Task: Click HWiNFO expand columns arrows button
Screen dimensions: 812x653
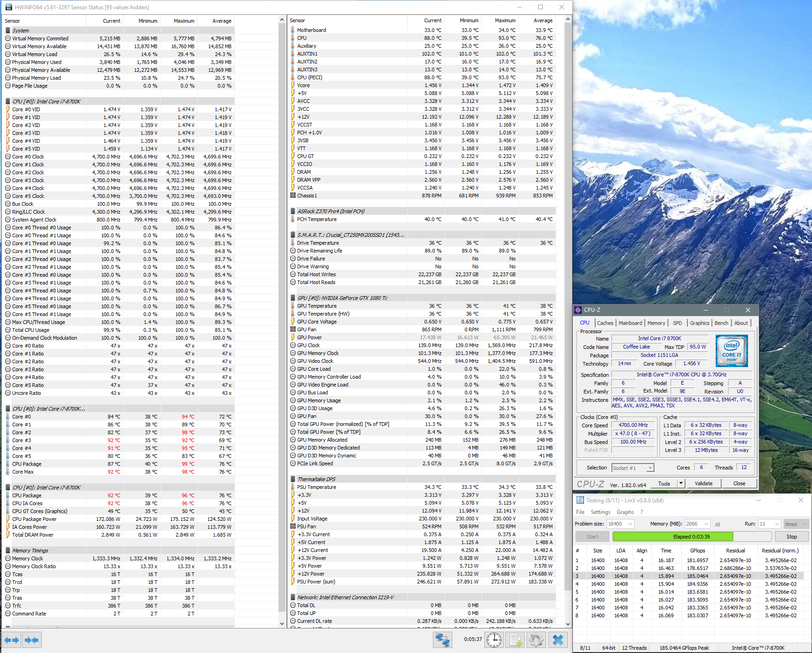Action: click(12, 640)
